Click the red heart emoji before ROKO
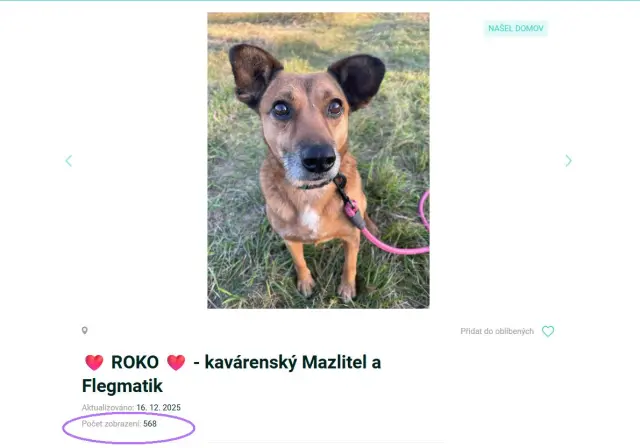Screen dimensions: 640x448 [x=94, y=363]
